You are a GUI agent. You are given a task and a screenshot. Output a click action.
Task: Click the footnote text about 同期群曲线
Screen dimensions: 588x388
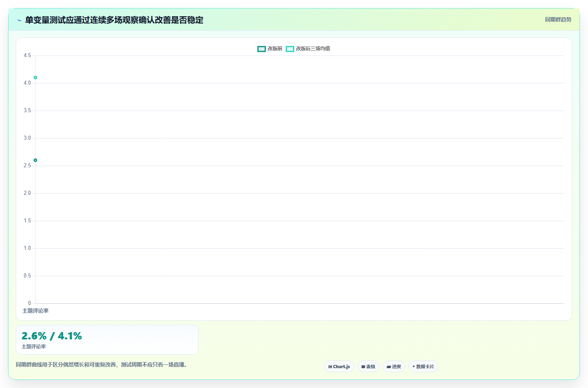click(x=102, y=365)
